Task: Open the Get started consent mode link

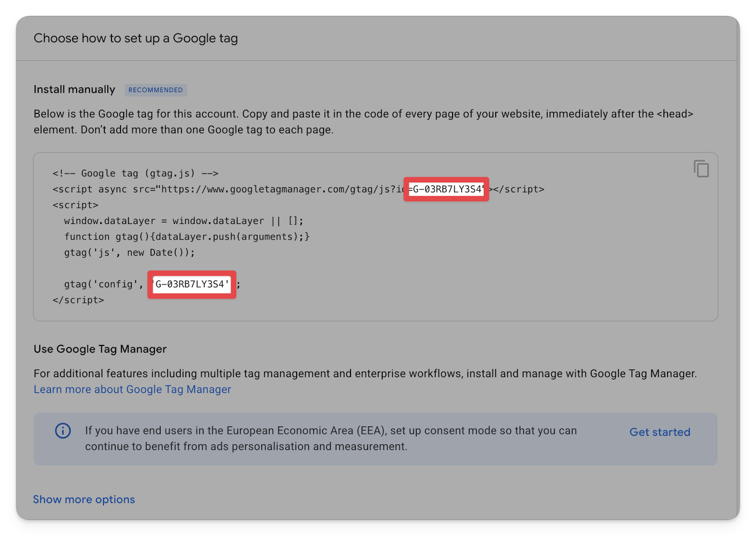Action: tap(660, 432)
